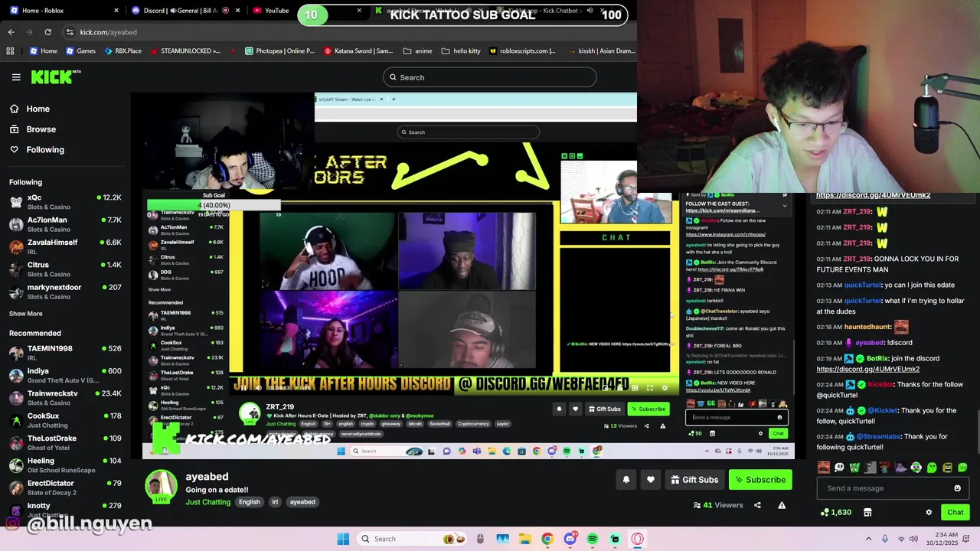
Task: Select the English stream tag
Action: coord(249,502)
